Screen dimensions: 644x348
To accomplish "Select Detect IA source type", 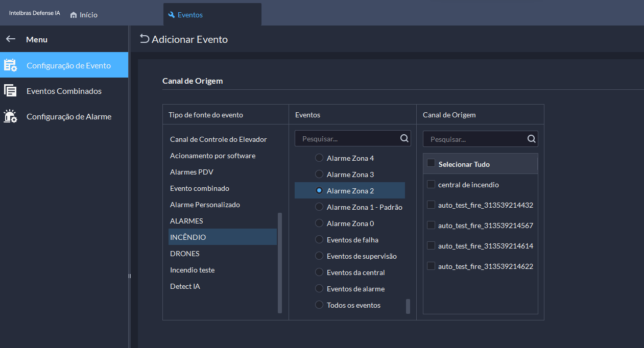I will pyautogui.click(x=185, y=286).
